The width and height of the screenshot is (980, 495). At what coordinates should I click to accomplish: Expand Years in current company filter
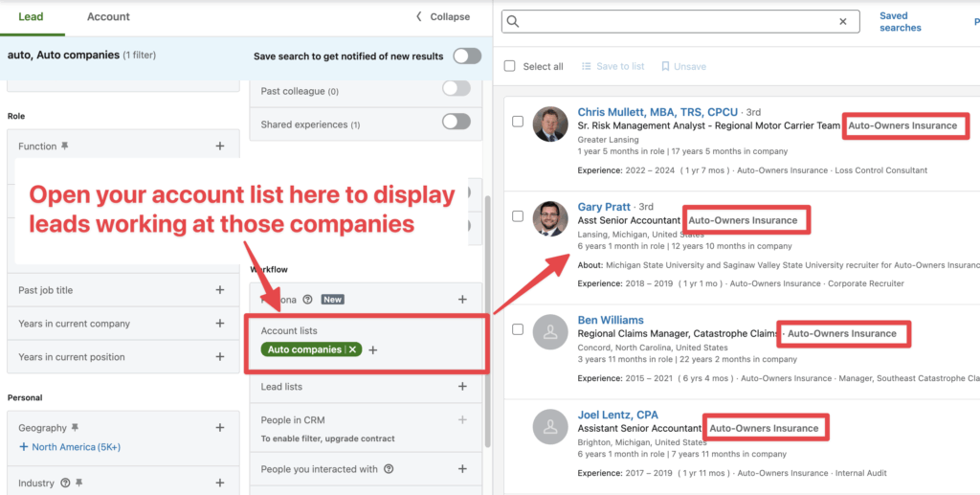220,323
